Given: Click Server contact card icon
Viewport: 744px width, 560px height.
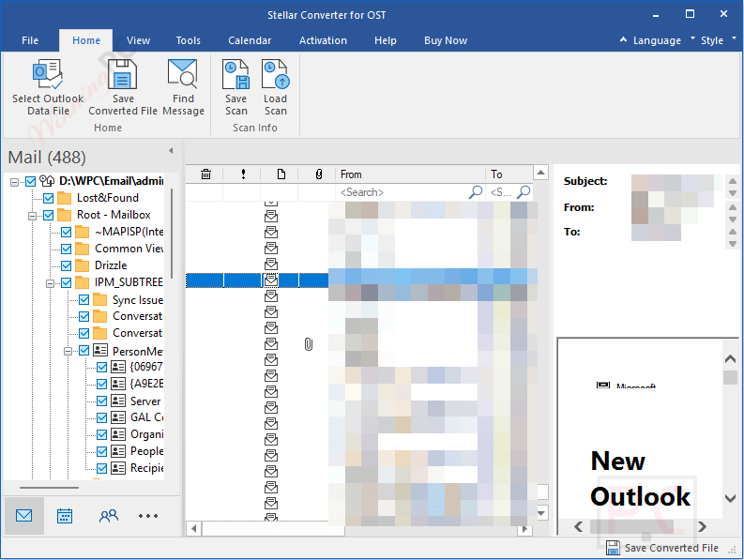Looking at the screenshot, I should coord(118,401).
